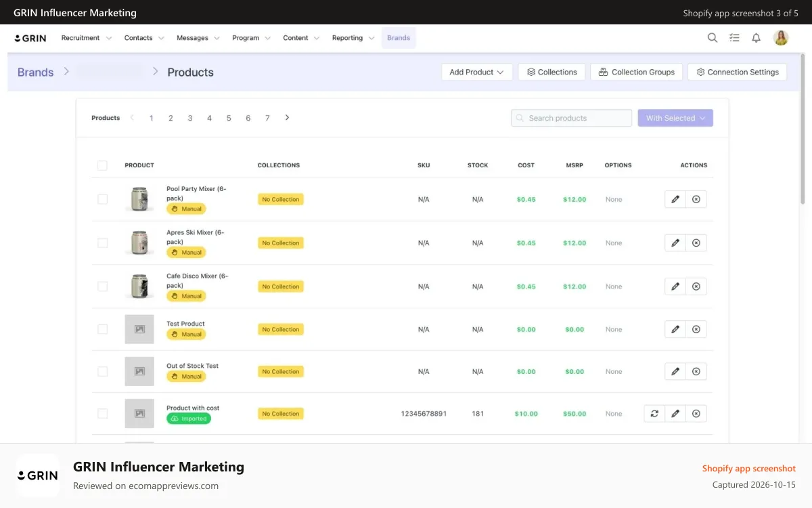
Task: Check the Apres Ski Mixer row checkbox
Action: tap(102, 242)
